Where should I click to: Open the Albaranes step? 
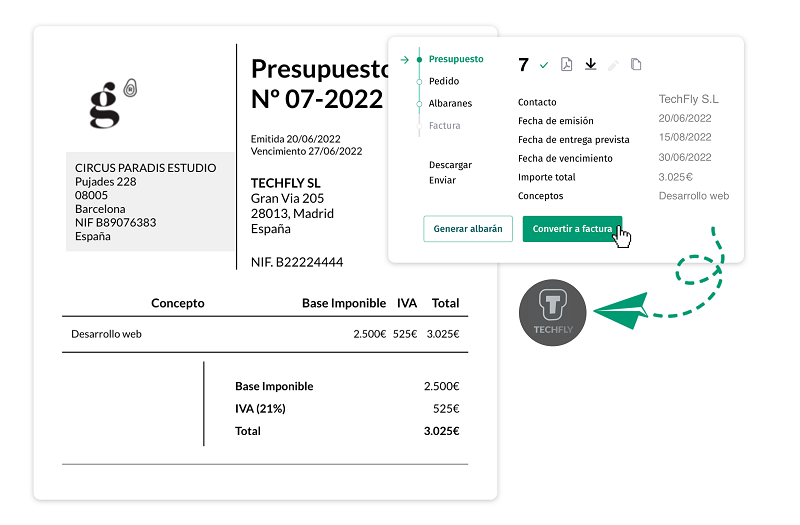click(x=450, y=104)
